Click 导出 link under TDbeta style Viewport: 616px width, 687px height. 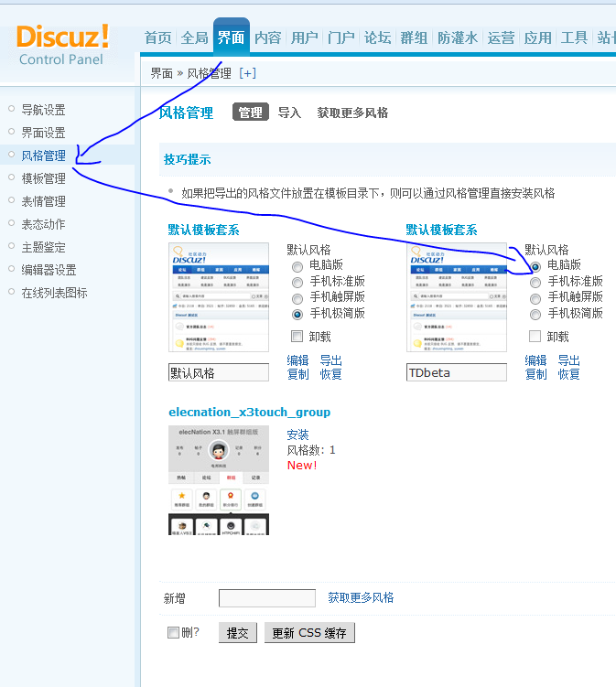pos(568,360)
